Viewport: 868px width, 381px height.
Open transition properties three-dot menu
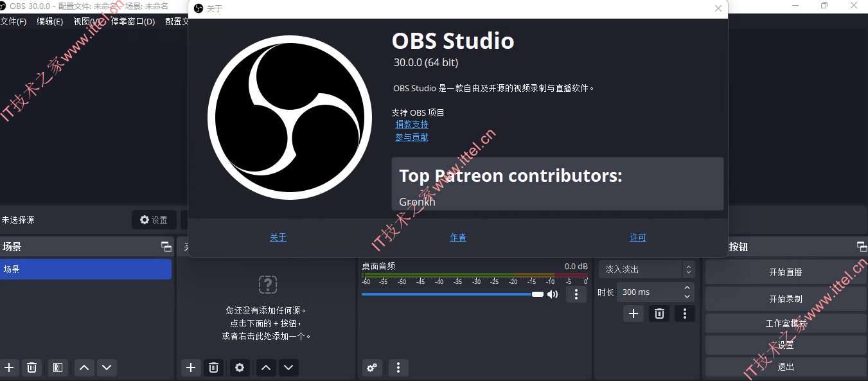685,314
